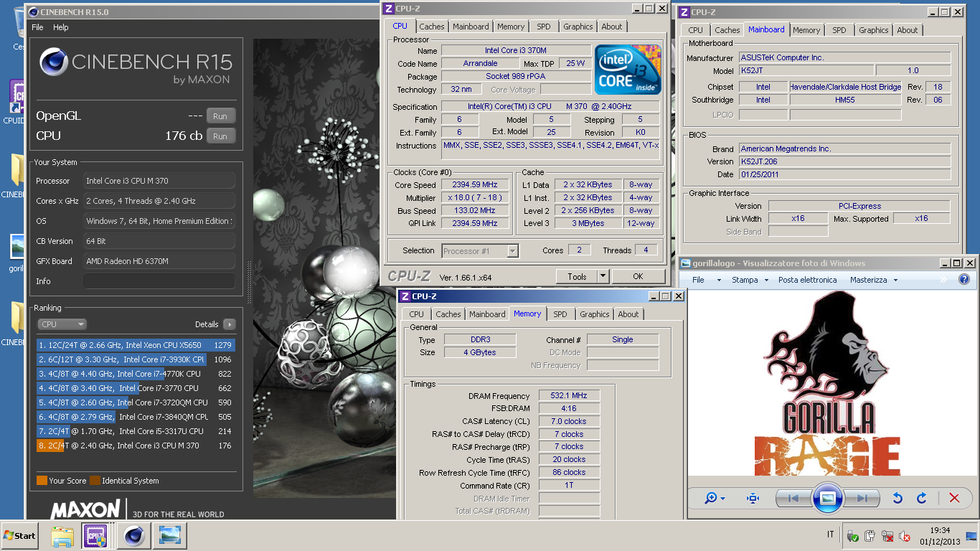Click the Core Speed value 2394.59 MHz
Image resolution: width=980 pixels, height=551 pixels.
pyautogui.click(x=476, y=185)
